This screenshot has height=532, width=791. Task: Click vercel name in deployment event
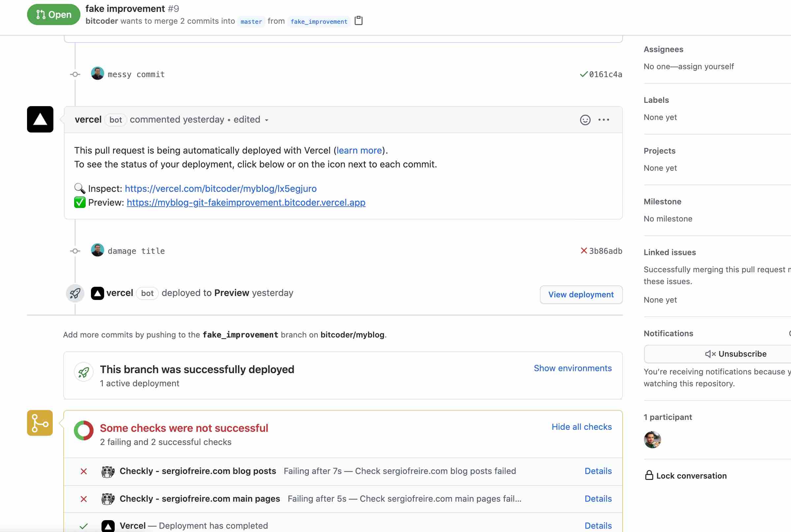[x=119, y=293]
